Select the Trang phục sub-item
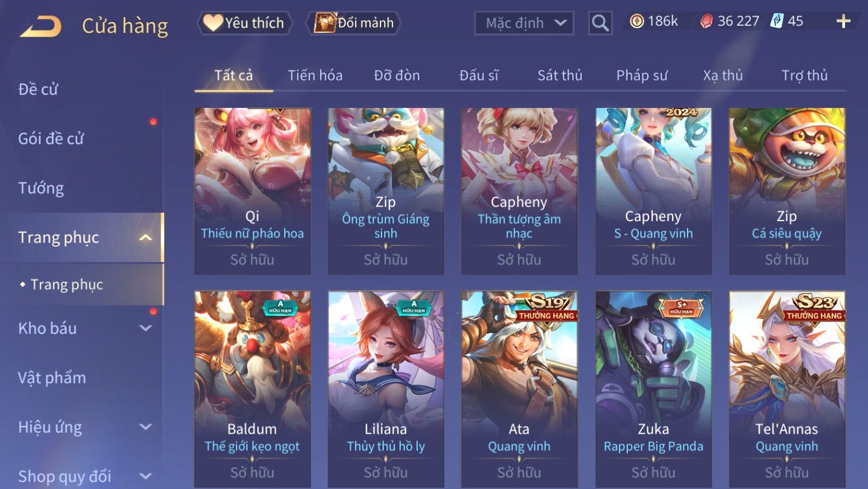 coord(67,284)
